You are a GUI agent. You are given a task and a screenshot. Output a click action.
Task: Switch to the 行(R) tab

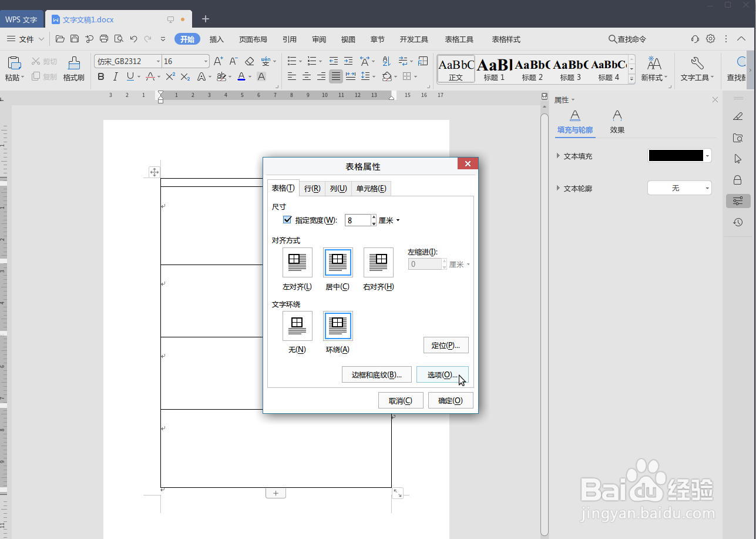(312, 188)
